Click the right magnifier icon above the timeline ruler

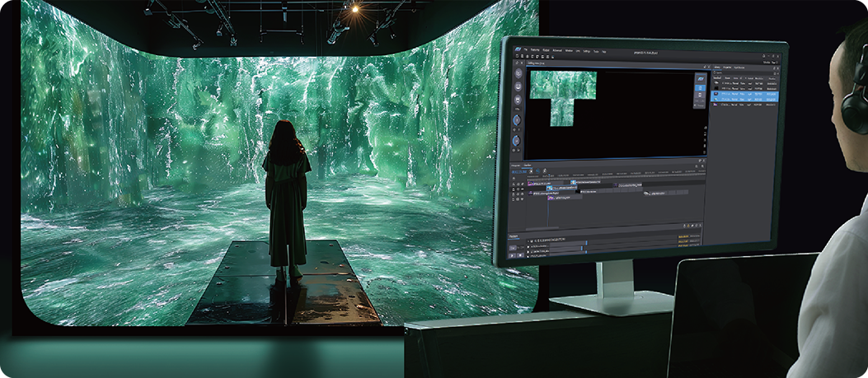click(x=702, y=166)
